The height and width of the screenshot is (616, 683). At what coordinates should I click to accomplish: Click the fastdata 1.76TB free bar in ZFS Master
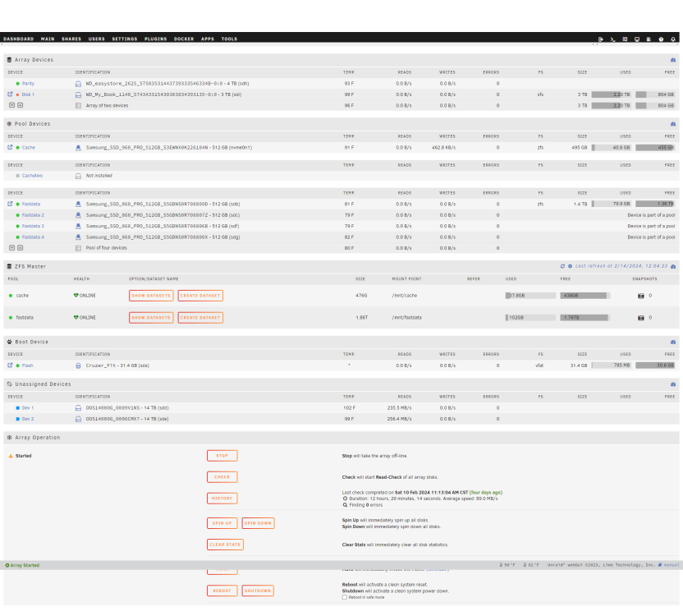coord(585,318)
